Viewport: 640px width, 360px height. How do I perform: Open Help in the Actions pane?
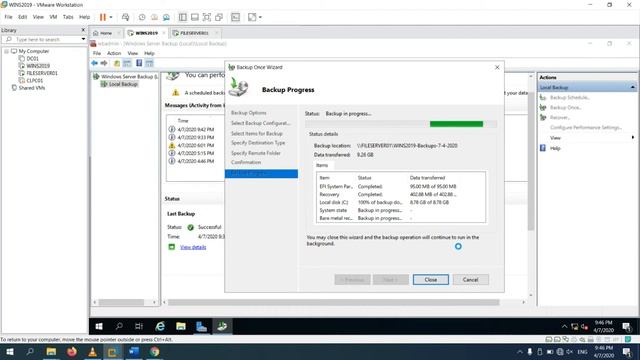555,148
